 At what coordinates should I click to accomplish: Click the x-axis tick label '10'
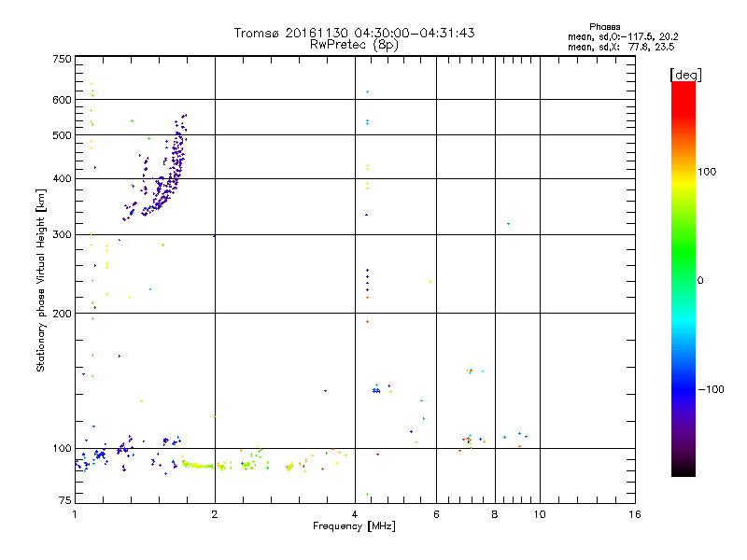click(540, 514)
